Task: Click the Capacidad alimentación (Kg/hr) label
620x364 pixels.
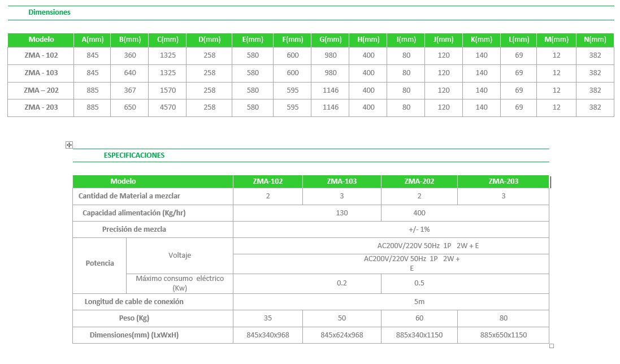Action: [134, 213]
